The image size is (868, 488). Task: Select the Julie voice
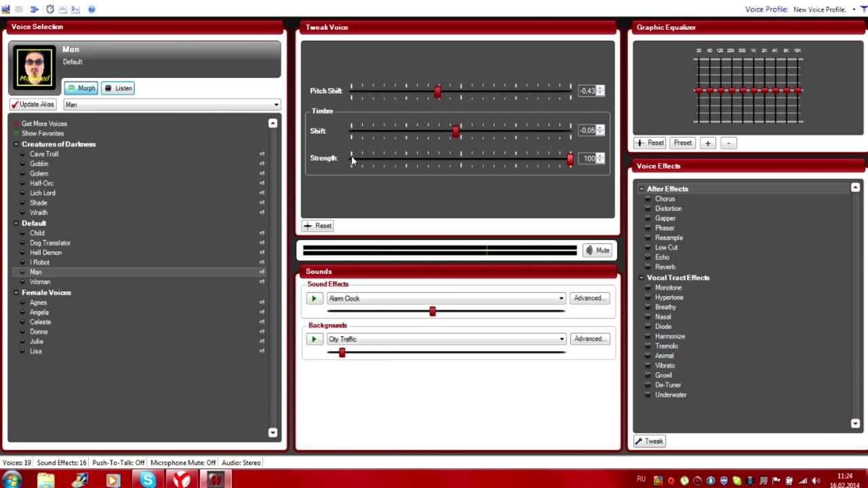coord(37,342)
